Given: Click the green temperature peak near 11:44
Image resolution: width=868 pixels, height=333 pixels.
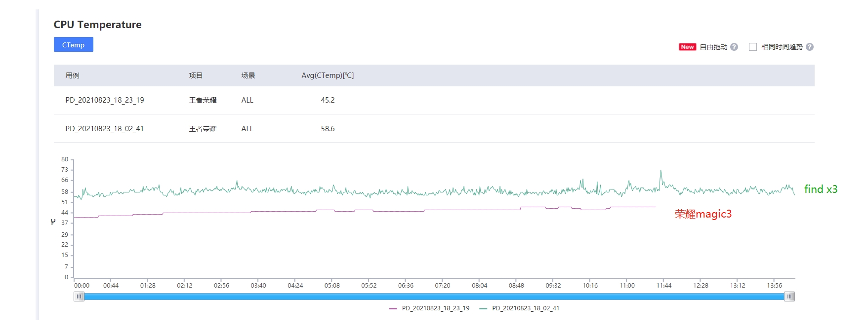Looking at the screenshot, I should [661, 172].
